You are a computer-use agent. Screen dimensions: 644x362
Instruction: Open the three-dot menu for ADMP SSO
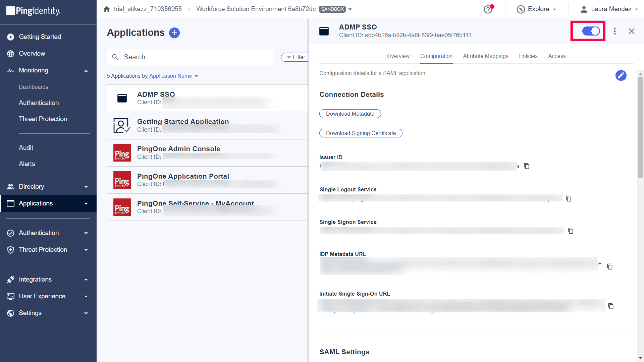coord(615,31)
